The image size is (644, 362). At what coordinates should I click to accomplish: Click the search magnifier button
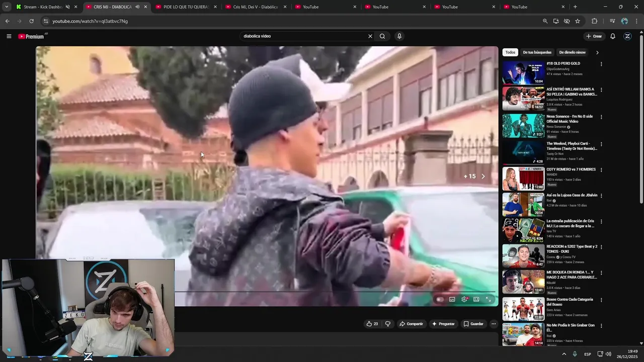coord(382,36)
